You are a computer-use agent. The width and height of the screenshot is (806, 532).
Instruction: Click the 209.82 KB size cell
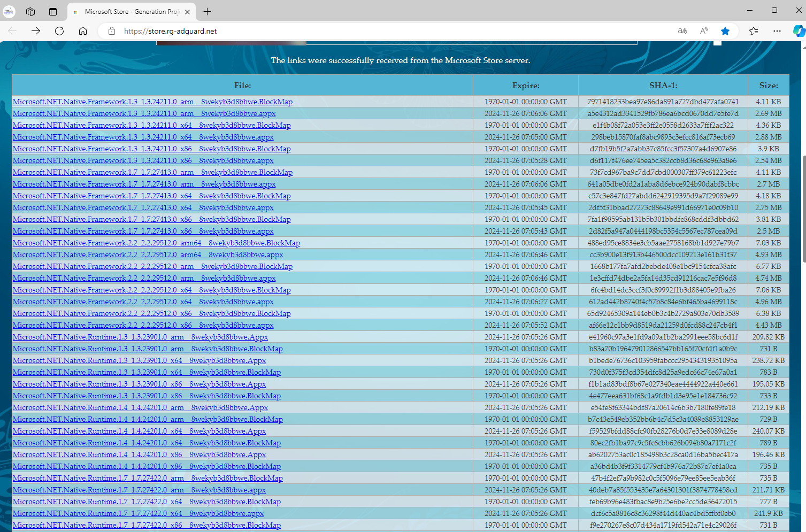point(769,337)
